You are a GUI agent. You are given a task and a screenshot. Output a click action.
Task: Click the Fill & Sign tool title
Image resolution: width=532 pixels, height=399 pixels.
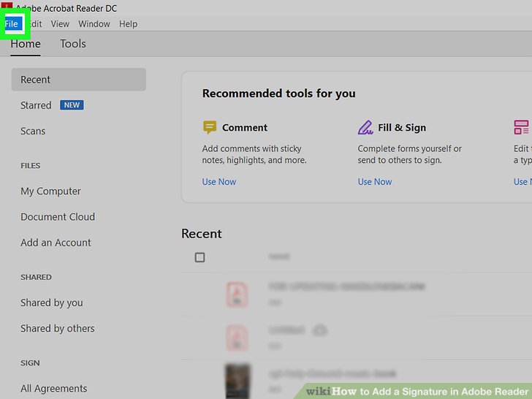click(402, 128)
